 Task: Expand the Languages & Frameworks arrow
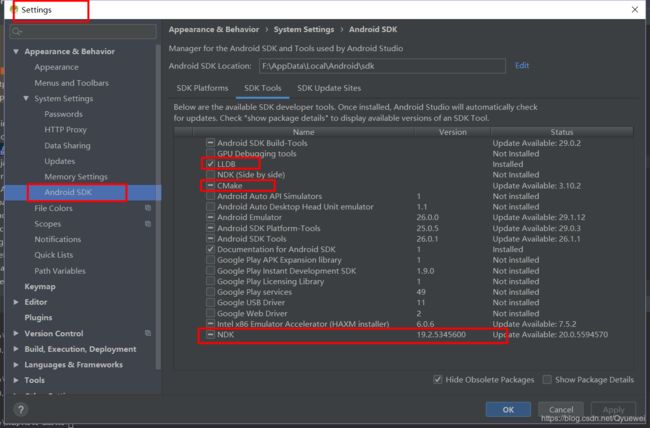[16, 365]
